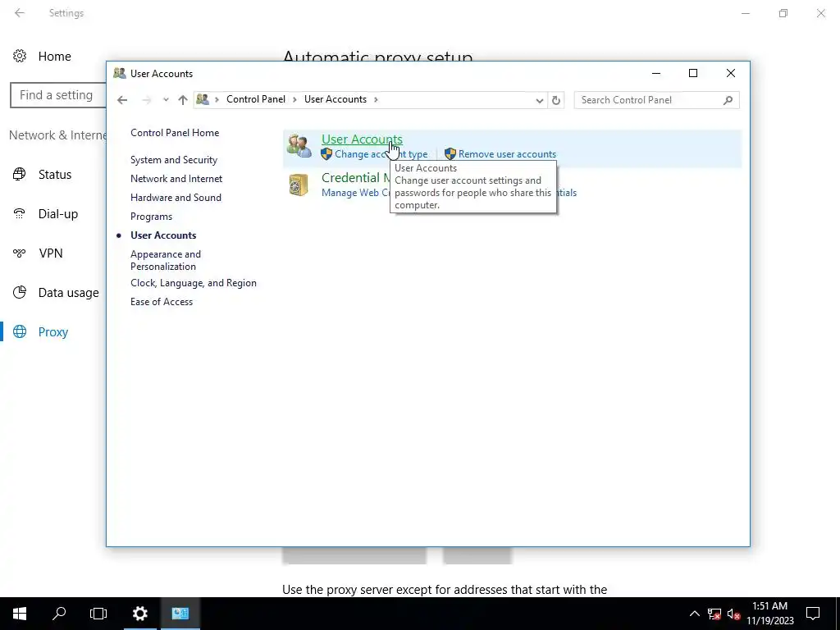Image resolution: width=840 pixels, height=630 pixels.
Task: Open Task View on taskbar
Action: [x=98, y=614]
